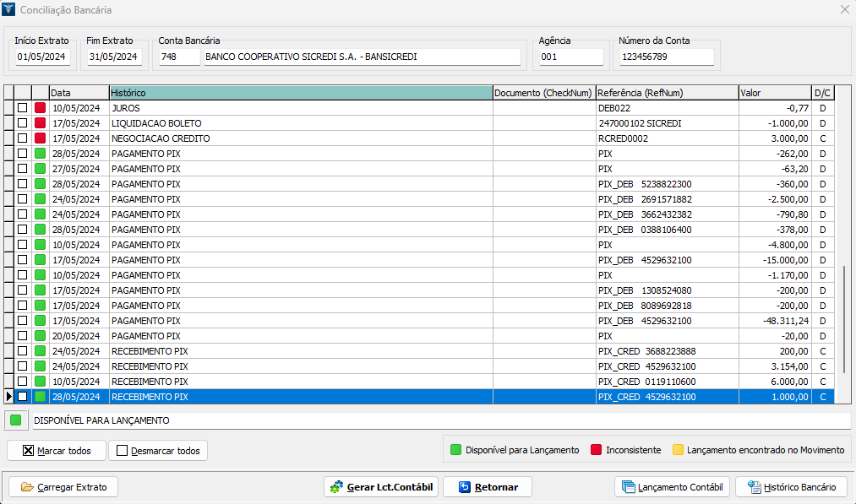This screenshot has height=504, width=856.
Task: Sort by the Valor column header
Action: (x=773, y=92)
